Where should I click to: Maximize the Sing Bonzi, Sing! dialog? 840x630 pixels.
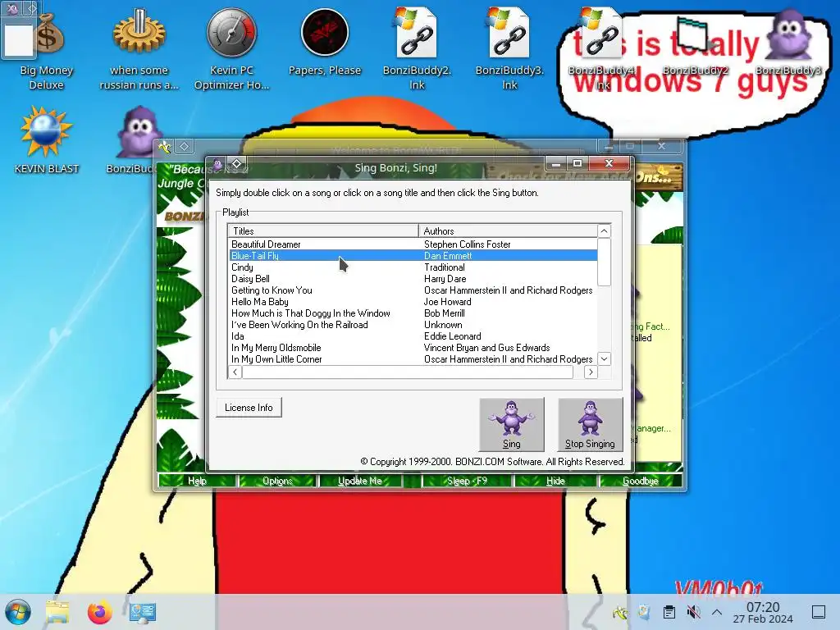pyautogui.click(x=577, y=163)
